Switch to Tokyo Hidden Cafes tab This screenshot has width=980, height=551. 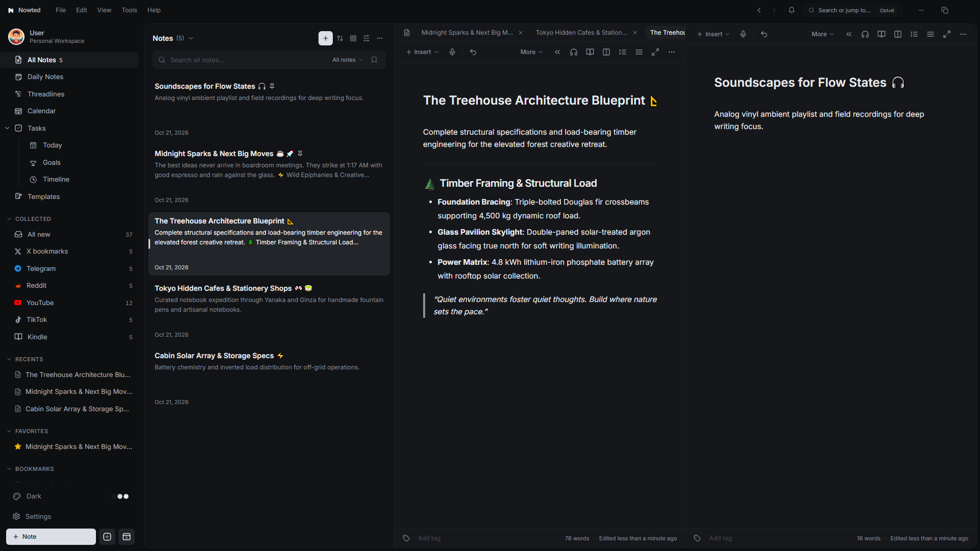581,33
